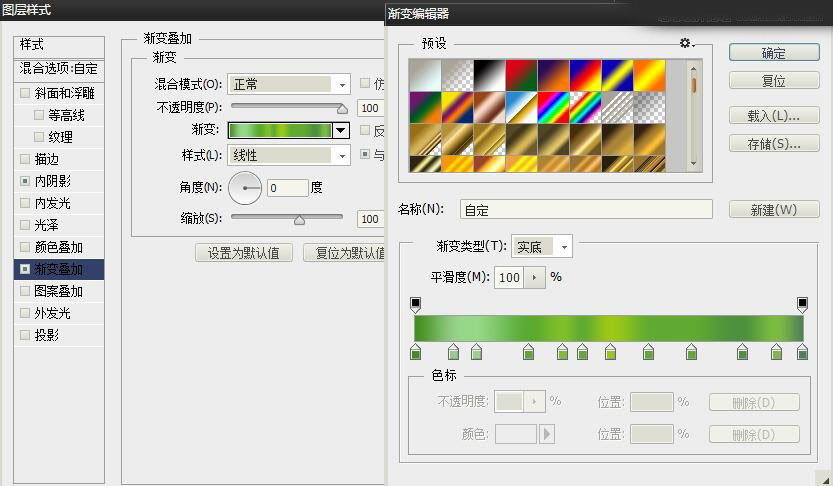Choose the blue, yellow, blue gradient preset
This screenshot has width=833, height=486.
[617, 75]
